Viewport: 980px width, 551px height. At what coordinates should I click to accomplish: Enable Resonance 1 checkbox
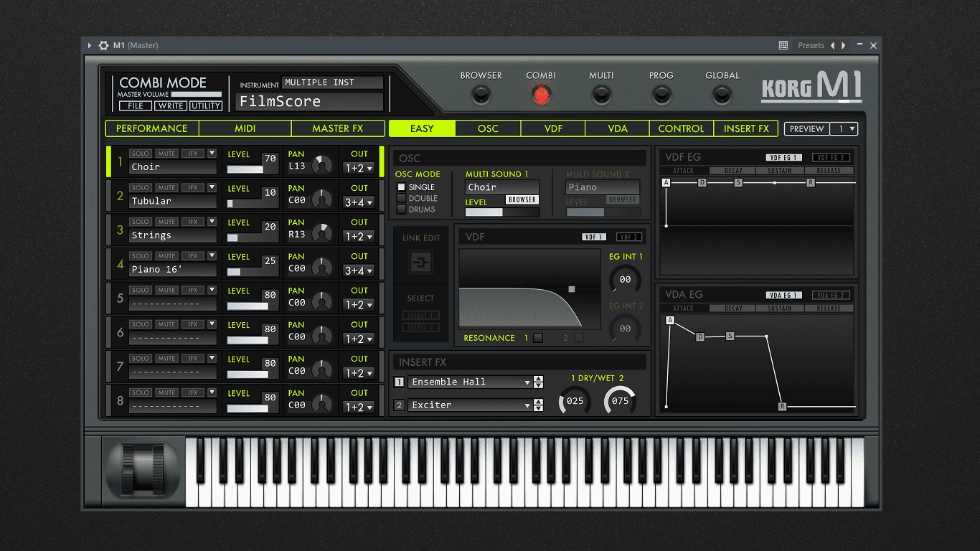(537, 338)
